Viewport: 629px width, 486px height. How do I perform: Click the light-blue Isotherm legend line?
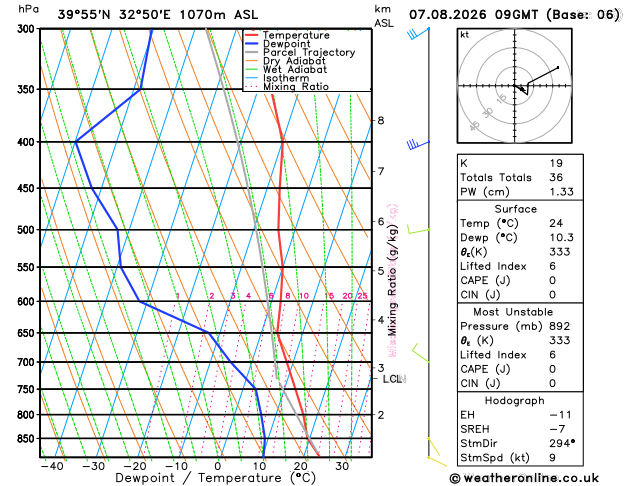coord(252,78)
